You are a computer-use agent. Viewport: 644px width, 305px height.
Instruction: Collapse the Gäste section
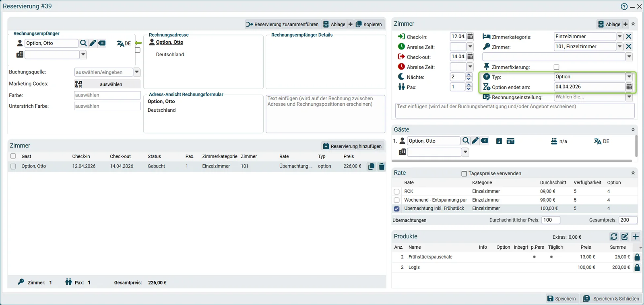(x=633, y=130)
